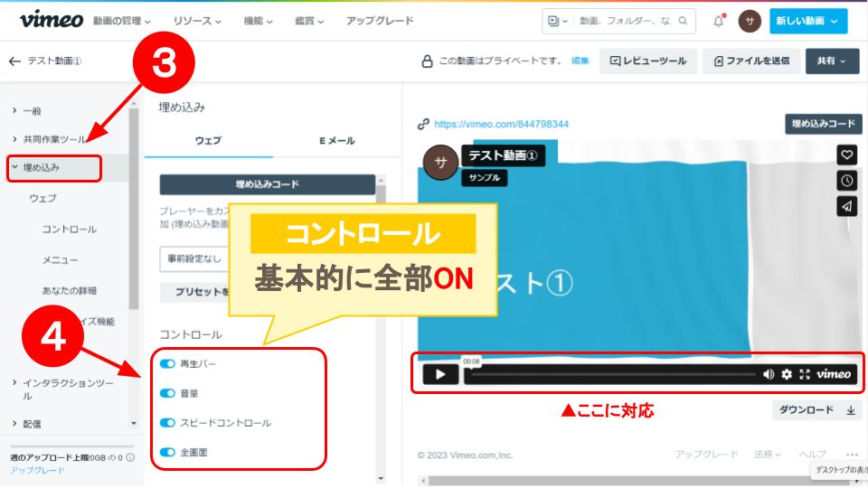Click the search magnifier icon

click(684, 21)
